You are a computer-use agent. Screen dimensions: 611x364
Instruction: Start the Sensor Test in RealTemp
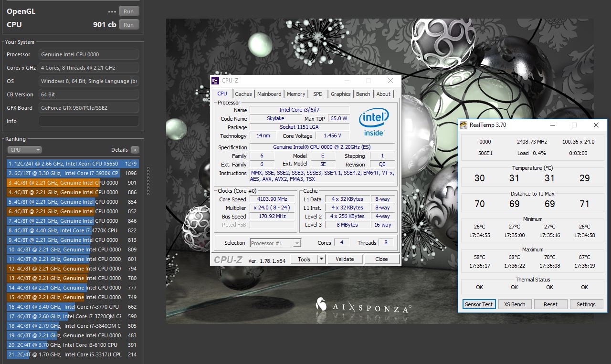pos(479,304)
